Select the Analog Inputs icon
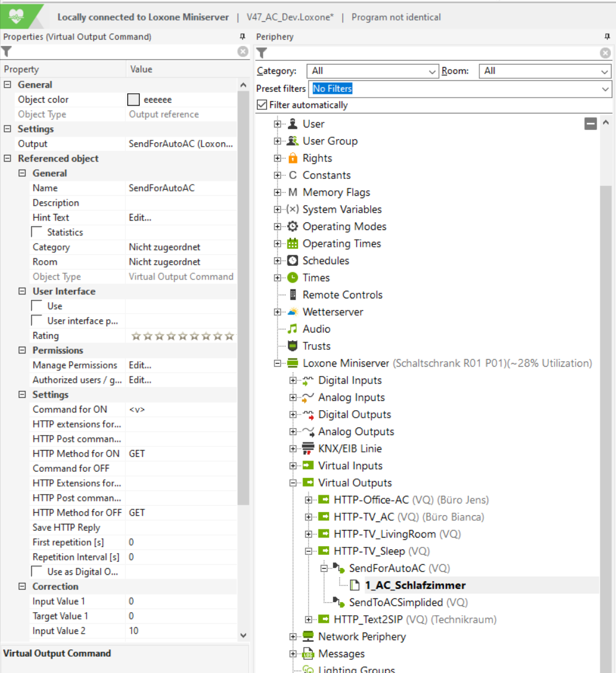This screenshot has width=616, height=673. pos(308,398)
